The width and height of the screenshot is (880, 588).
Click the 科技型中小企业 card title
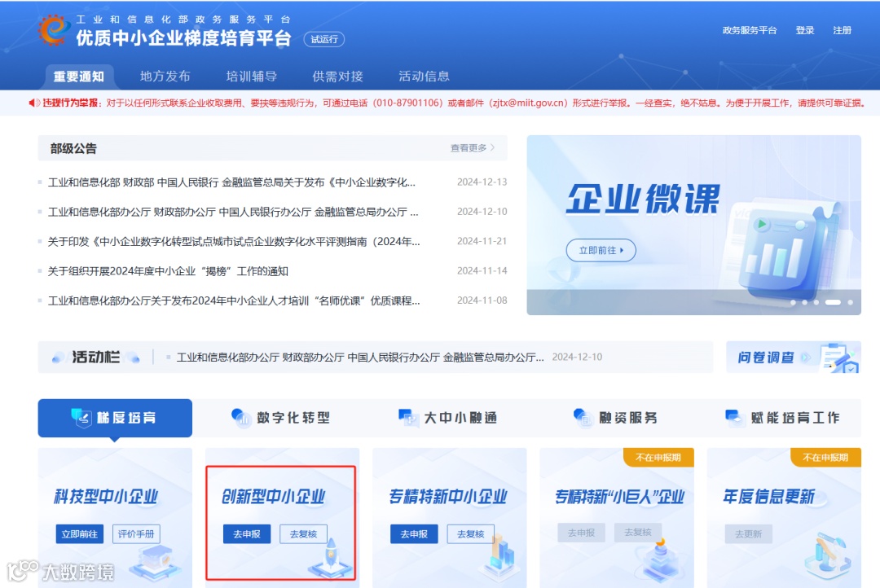(106, 497)
